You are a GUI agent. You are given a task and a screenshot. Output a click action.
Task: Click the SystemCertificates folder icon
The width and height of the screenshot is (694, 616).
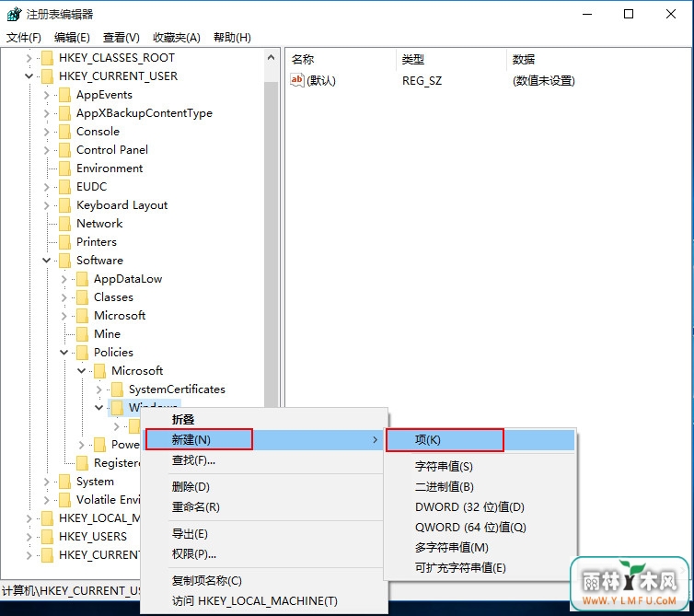(x=117, y=389)
